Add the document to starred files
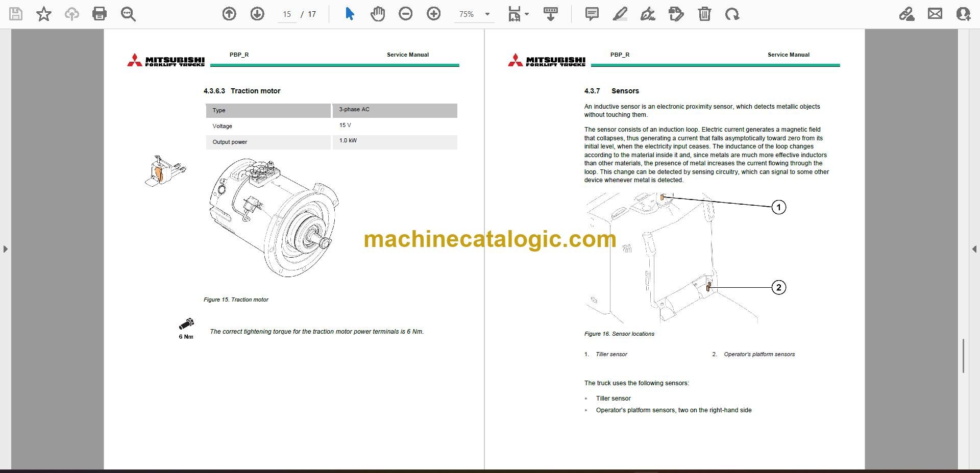 pyautogui.click(x=44, y=14)
